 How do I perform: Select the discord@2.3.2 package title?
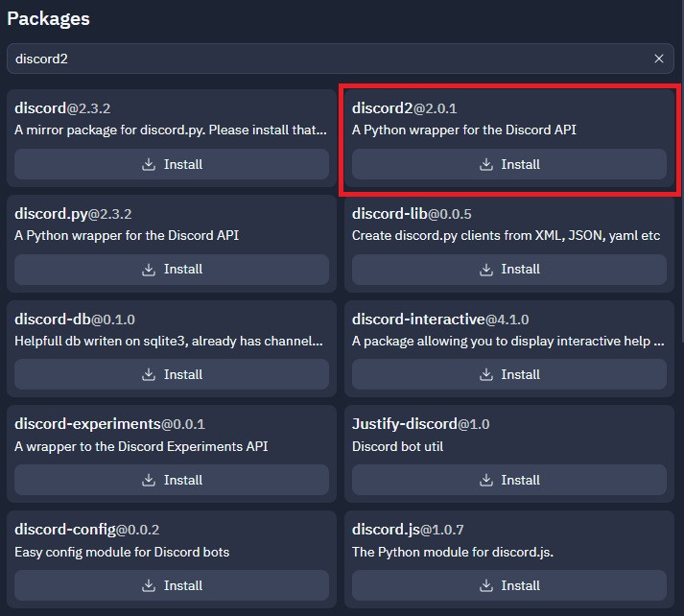tap(62, 107)
